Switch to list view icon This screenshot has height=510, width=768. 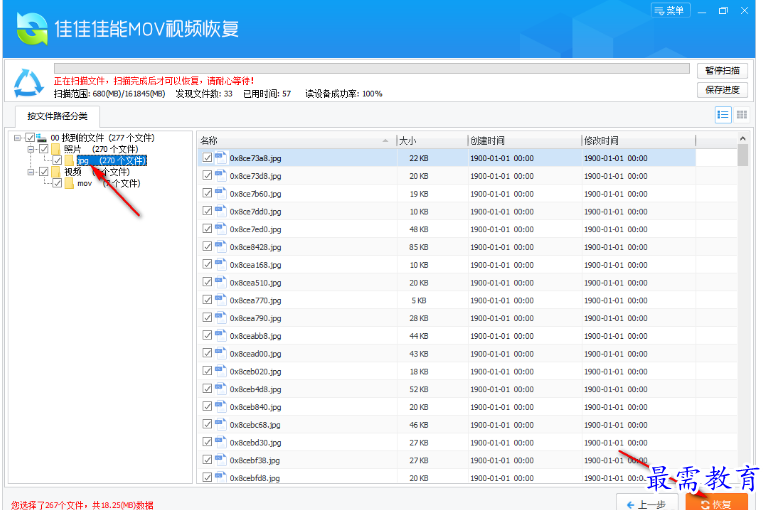[x=723, y=115]
